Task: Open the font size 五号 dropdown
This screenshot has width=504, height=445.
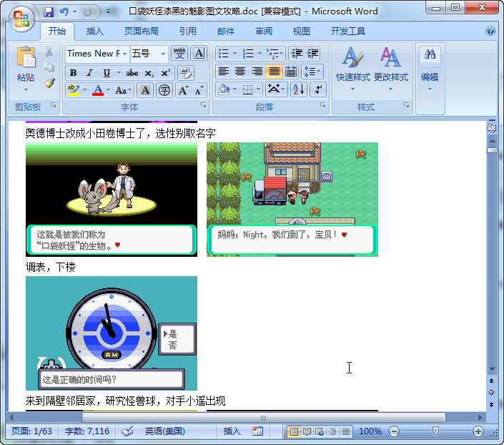Action: [x=163, y=54]
